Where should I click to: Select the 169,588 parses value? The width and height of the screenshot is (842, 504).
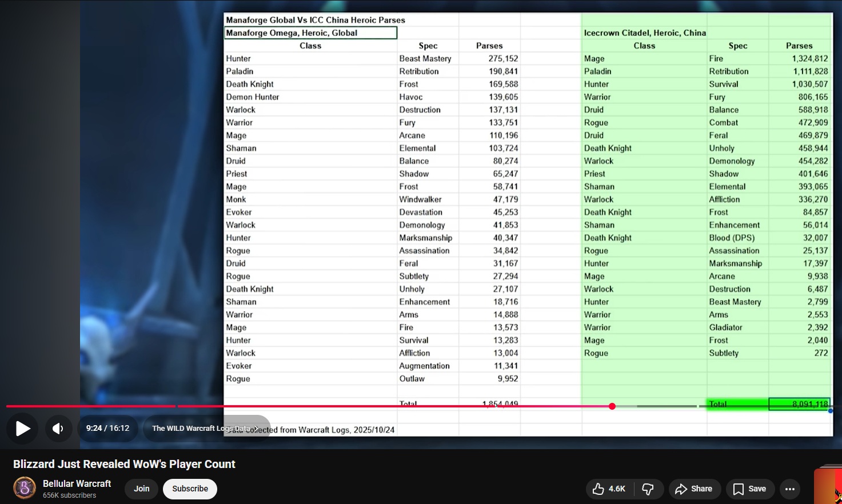point(503,84)
